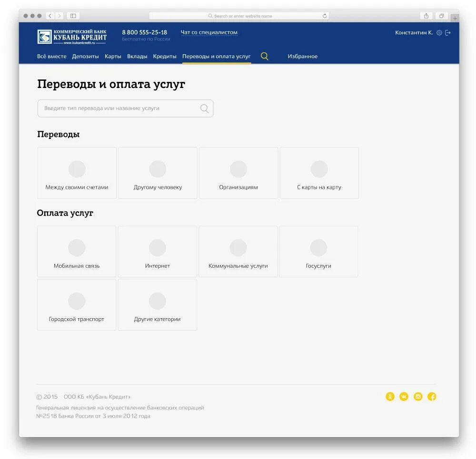Click the service search input field

pyautogui.click(x=125, y=108)
